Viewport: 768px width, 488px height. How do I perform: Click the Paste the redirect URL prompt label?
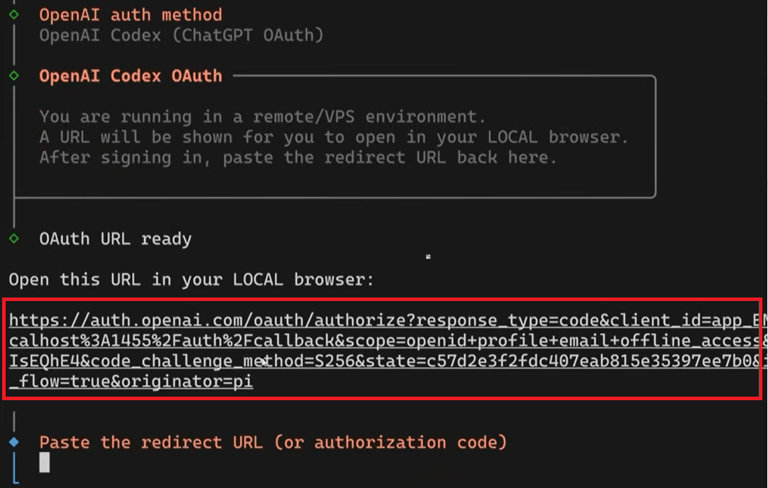tap(272, 442)
